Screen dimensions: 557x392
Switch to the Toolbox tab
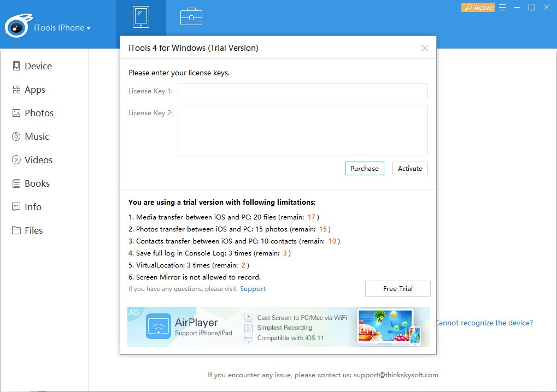[x=190, y=16]
